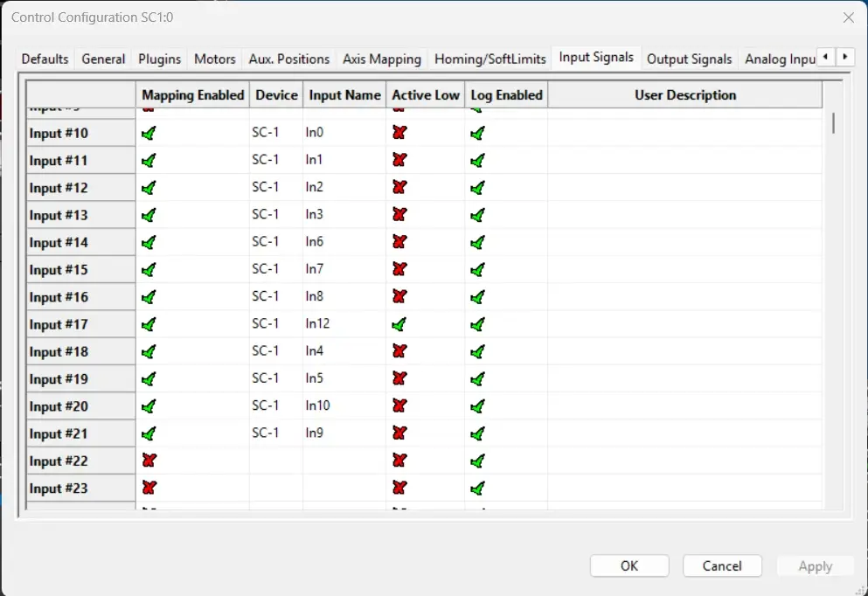Toggle Active Low red X for Input #18
Screen dimensions: 868x596
tap(399, 350)
